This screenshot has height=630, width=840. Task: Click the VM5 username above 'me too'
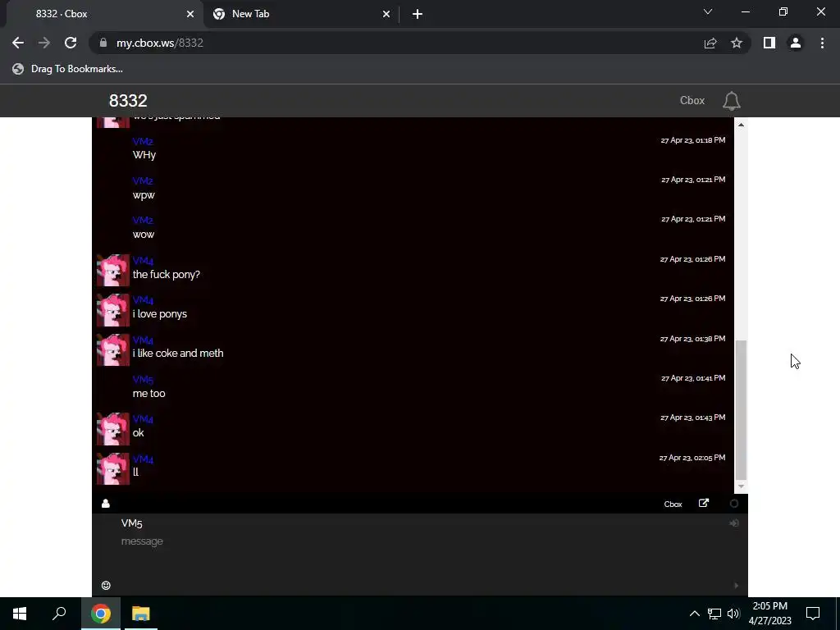143,380
